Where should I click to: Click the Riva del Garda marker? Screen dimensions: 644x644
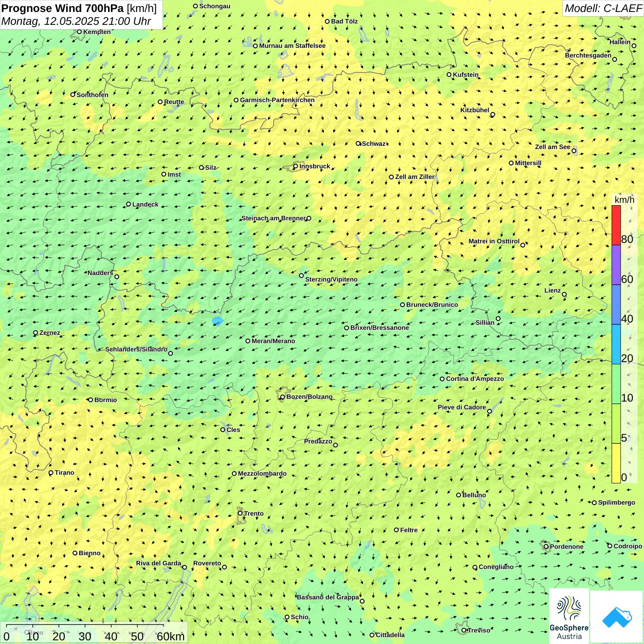[x=185, y=567]
